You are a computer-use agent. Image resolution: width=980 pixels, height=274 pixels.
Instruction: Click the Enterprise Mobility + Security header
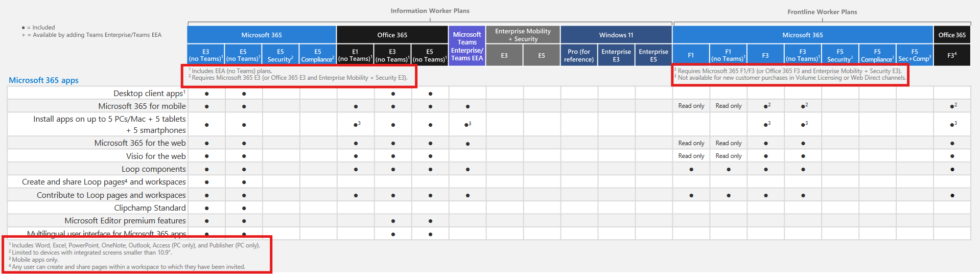(523, 35)
